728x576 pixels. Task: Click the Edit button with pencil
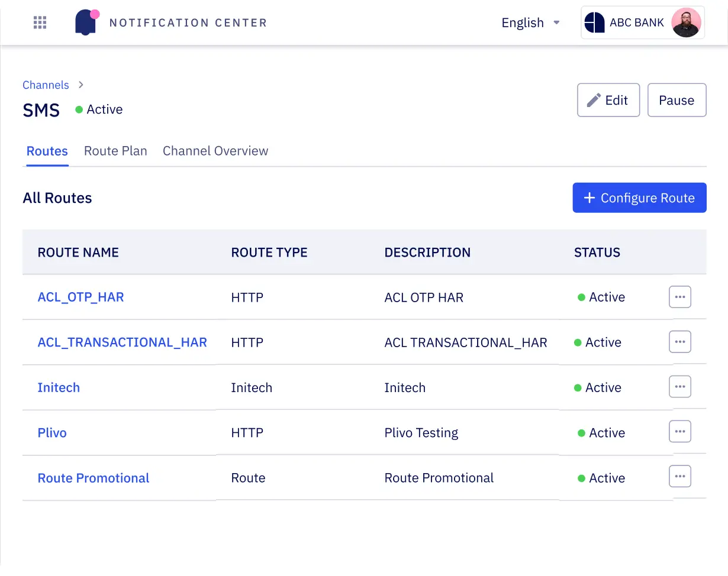coord(608,100)
